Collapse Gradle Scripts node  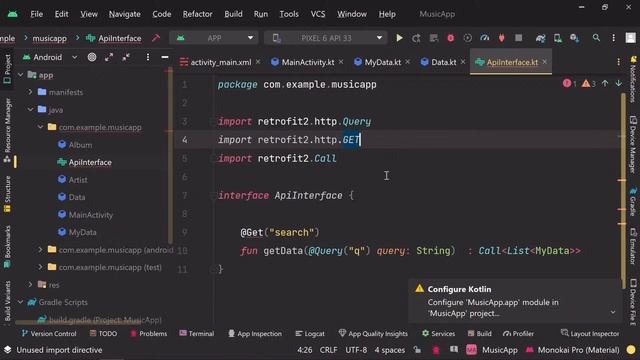[x=21, y=302]
